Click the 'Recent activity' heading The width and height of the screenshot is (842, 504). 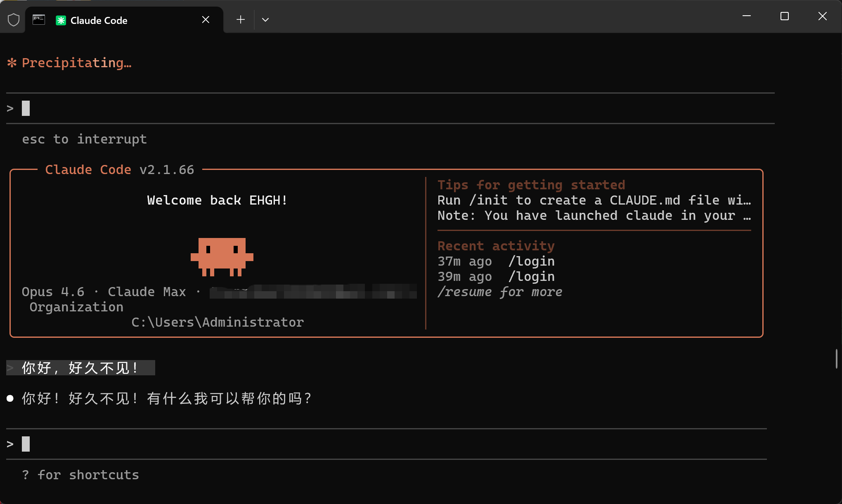[496, 246]
